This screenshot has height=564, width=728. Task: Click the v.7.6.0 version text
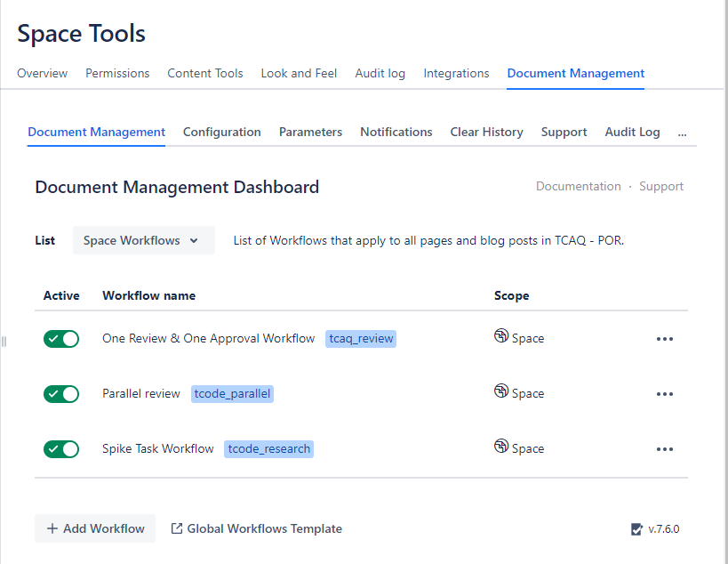663,529
